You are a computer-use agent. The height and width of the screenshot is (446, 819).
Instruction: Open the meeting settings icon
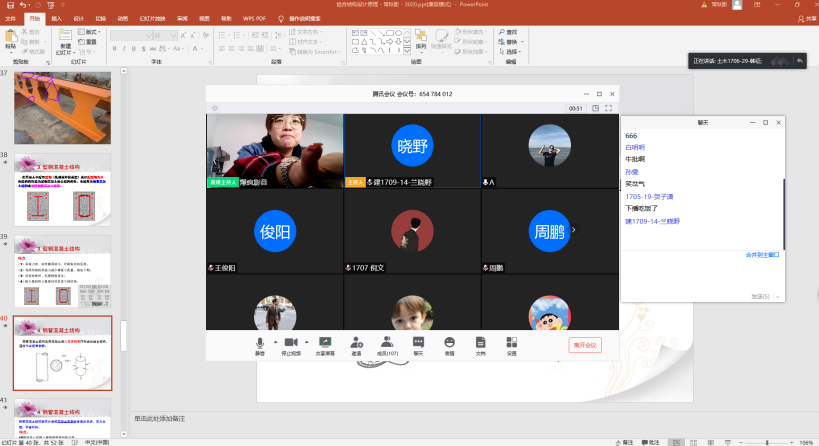tap(511, 346)
